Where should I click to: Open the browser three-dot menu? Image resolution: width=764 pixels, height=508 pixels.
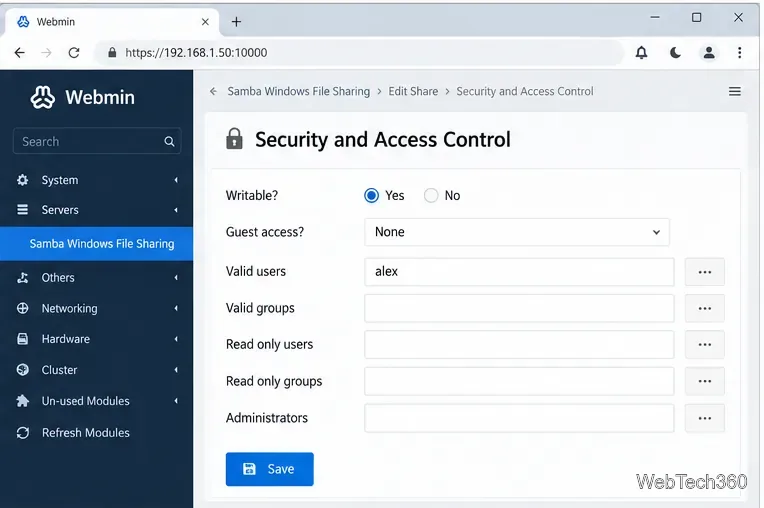pyautogui.click(x=740, y=53)
